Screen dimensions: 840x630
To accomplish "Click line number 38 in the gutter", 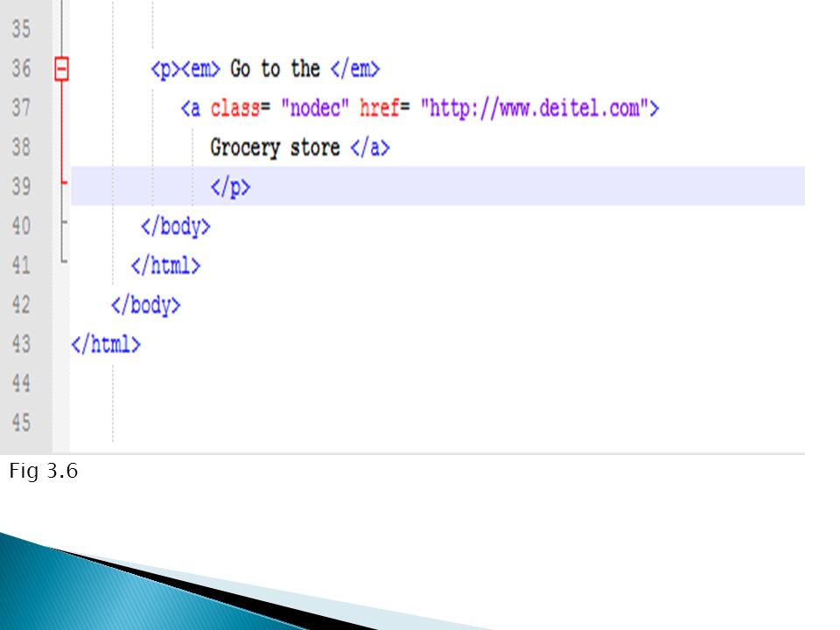I will pos(21,147).
